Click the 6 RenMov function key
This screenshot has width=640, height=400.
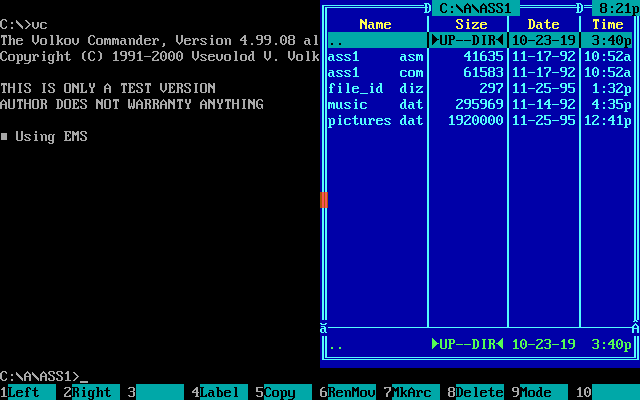348,392
